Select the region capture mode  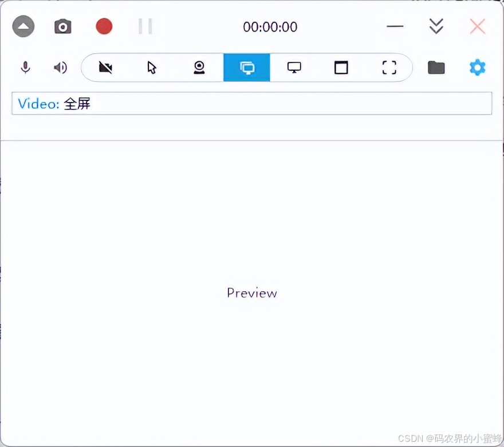389,68
